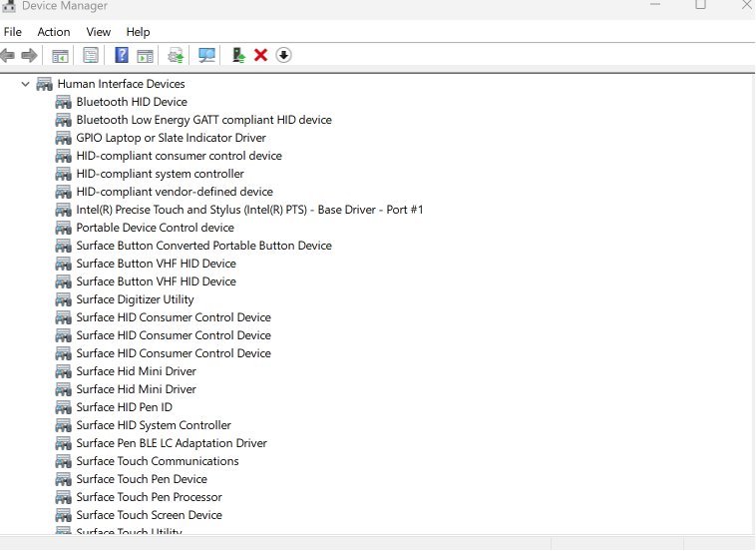Click the icon beside Surface HID System Controller
Screen dimensions: 756x551
pos(63,425)
